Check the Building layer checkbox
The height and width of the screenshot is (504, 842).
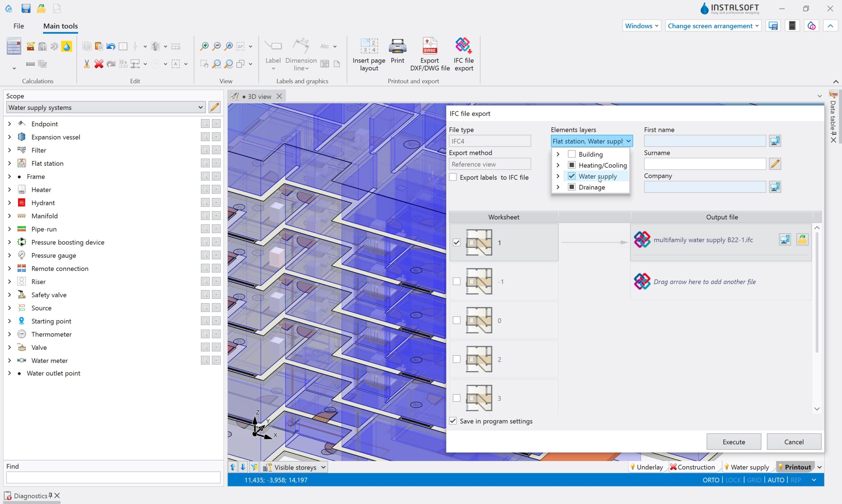coord(572,154)
